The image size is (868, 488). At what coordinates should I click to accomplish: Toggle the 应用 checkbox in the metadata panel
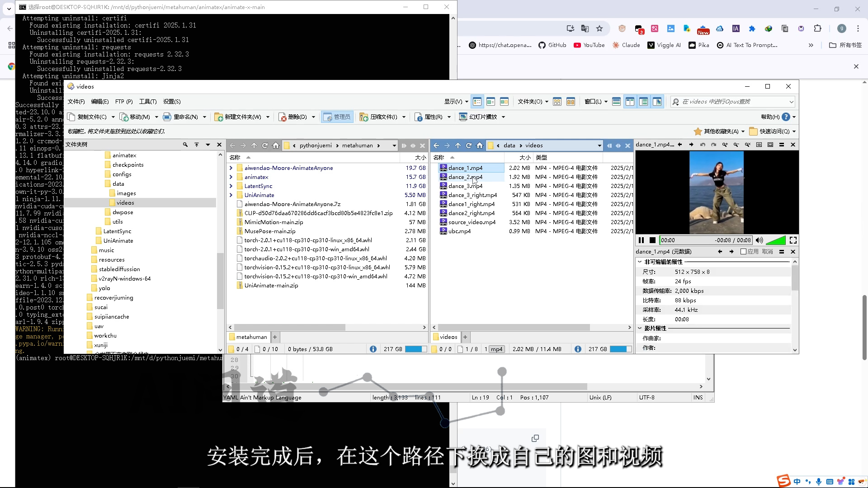coord(743,252)
